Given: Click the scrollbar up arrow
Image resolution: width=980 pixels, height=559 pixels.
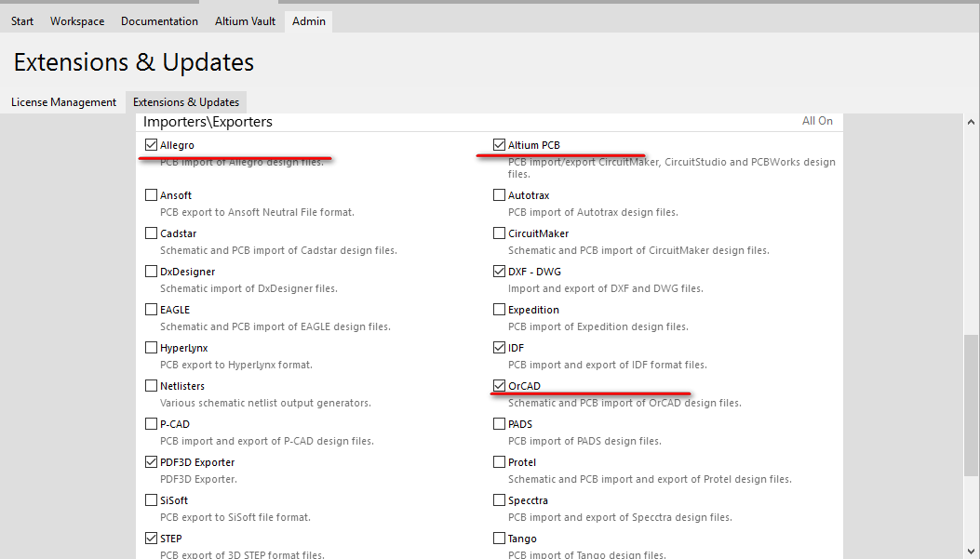Looking at the screenshot, I should click(972, 122).
